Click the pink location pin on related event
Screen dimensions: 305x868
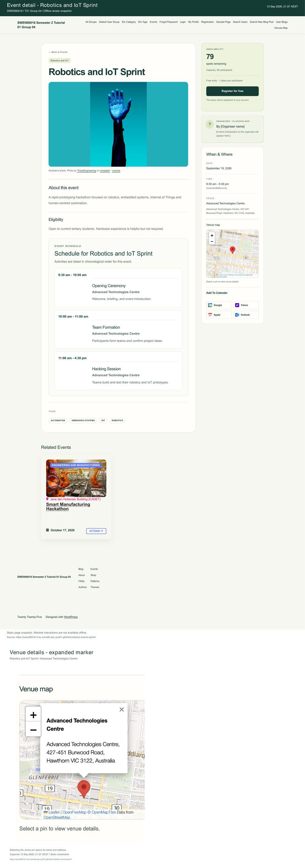(x=47, y=499)
